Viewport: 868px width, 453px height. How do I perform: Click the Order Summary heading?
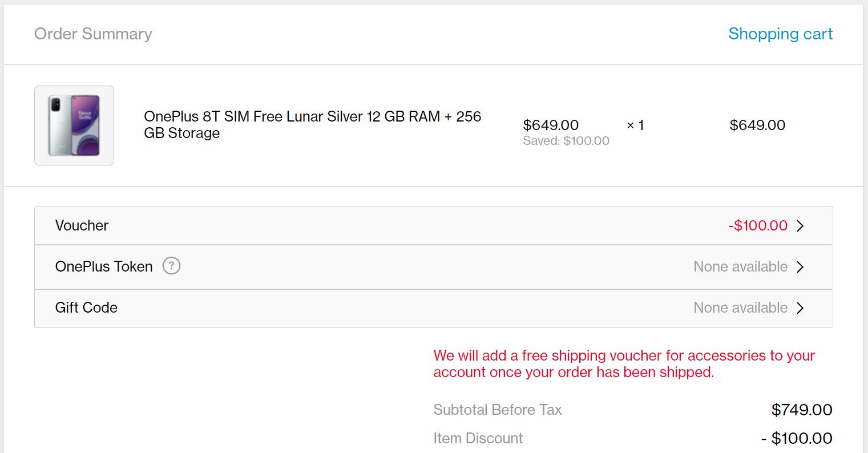(x=93, y=34)
